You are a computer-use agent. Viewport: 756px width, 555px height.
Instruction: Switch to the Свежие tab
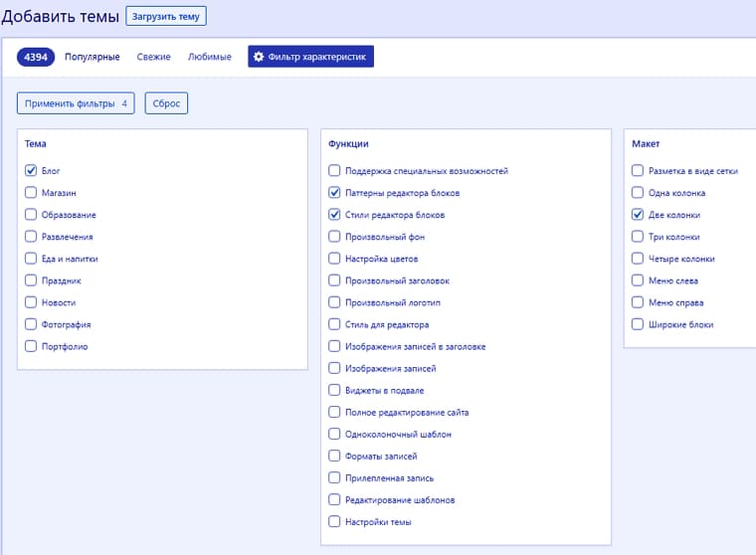pos(154,57)
